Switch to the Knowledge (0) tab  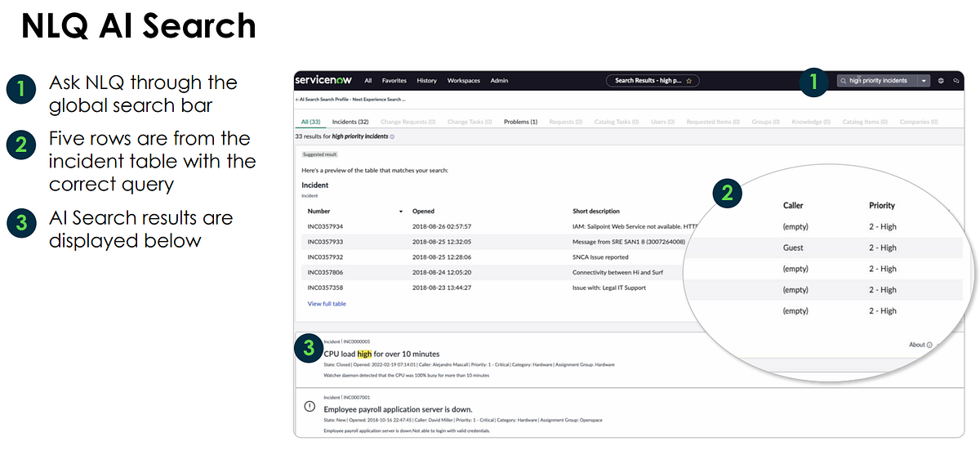[x=811, y=122]
